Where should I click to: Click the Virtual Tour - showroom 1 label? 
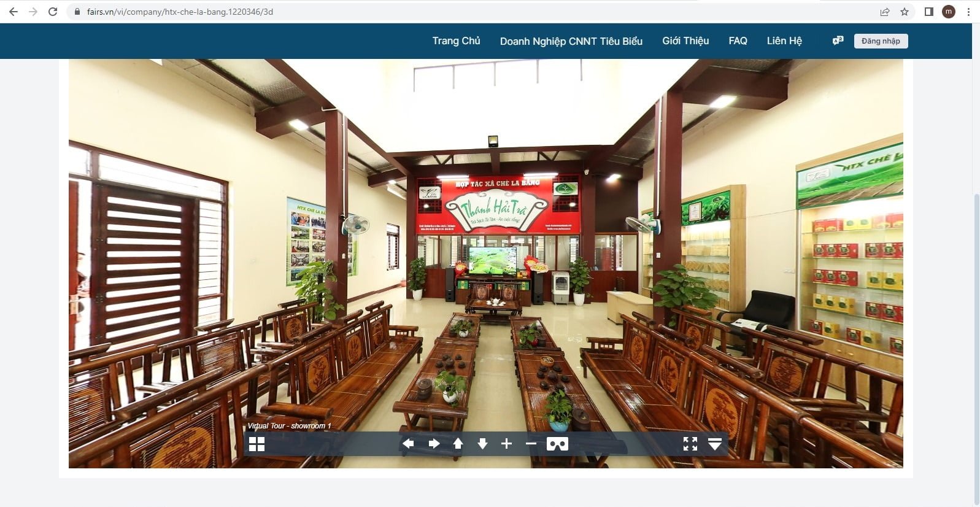(289, 425)
